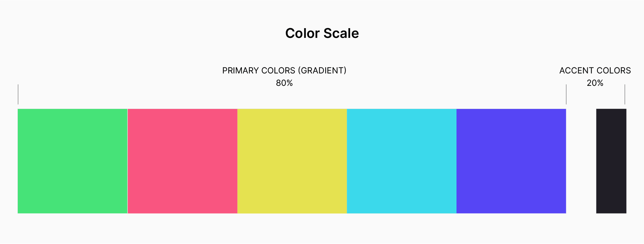Click the PRIMARY COLORS (GRADIENT) label
The image size is (644, 244).
[284, 70]
